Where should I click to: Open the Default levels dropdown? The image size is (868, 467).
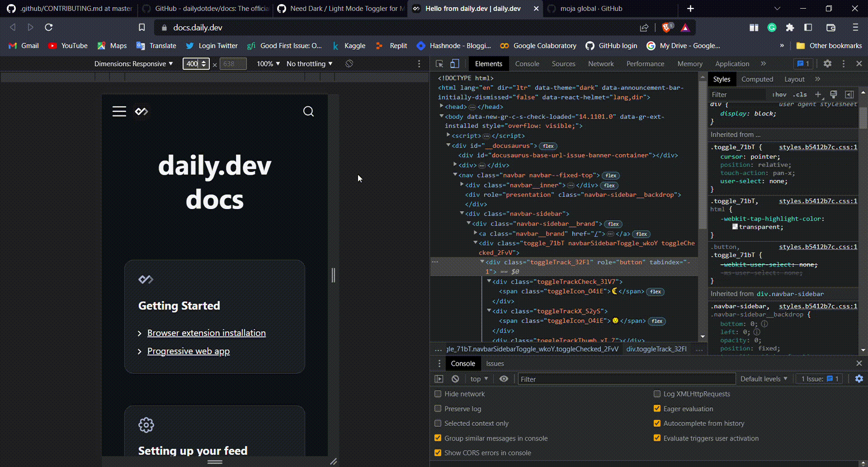(763, 379)
